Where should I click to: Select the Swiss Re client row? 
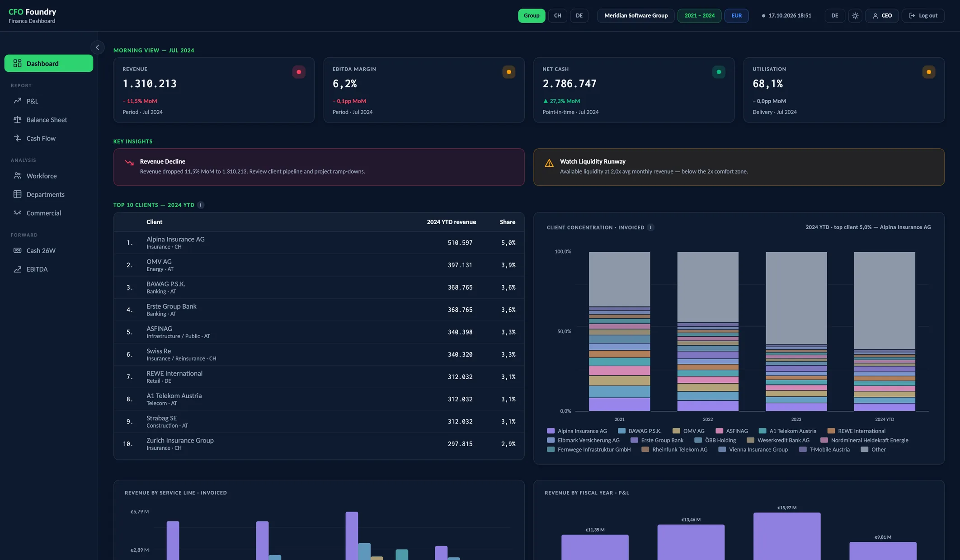(x=319, y=354)
